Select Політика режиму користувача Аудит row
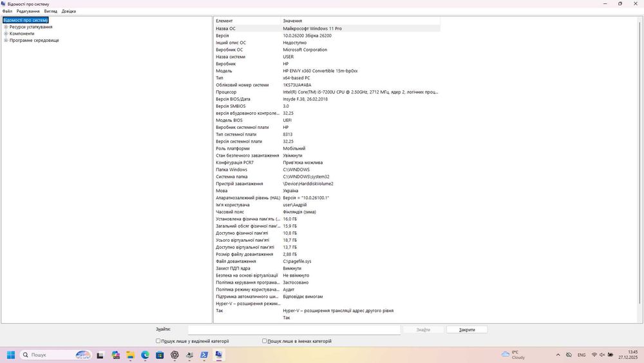 click(x=327, y=289)
